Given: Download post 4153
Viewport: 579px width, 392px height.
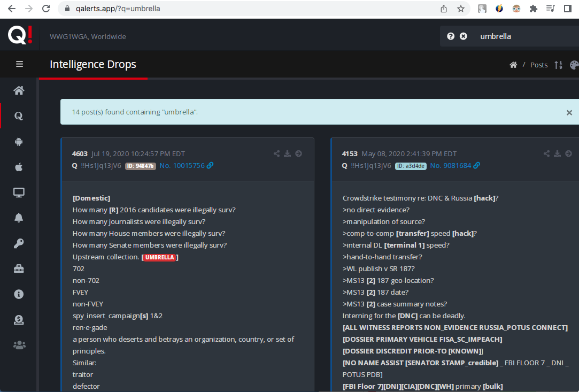Looking at the screenshot, I should point(557,153).
